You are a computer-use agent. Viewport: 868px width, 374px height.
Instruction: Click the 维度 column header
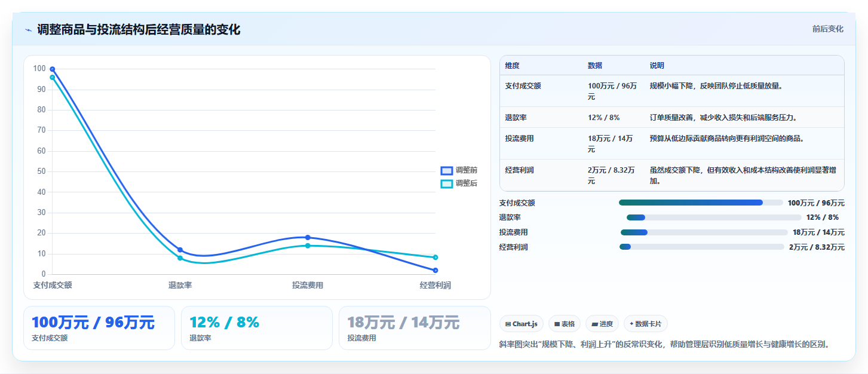pyautogui.click(x=512, y=66)
